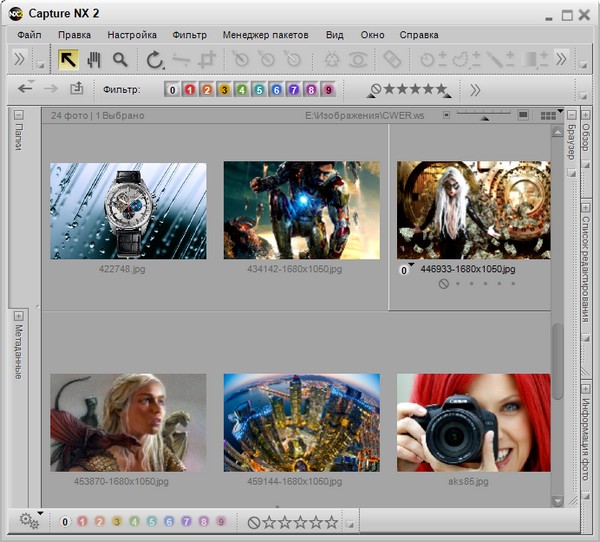Select the 422748.jpg watch thumbnail
600x542 pixels.
[128, 211]
